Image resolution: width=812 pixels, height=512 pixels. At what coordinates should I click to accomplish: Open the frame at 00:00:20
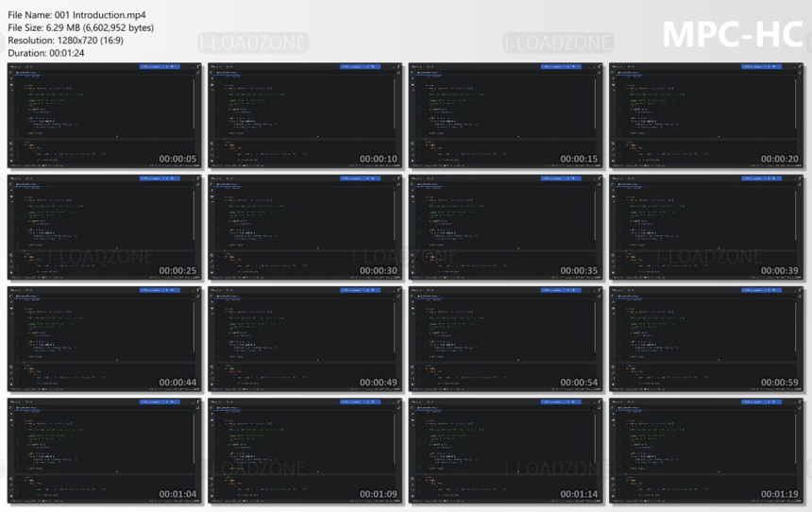(706, 115)
